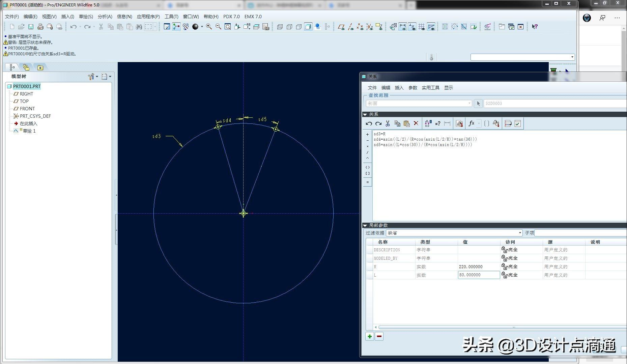Click red X delete icon in relations toolbar
The image size is (627, 364).
[x=416, y=123]
